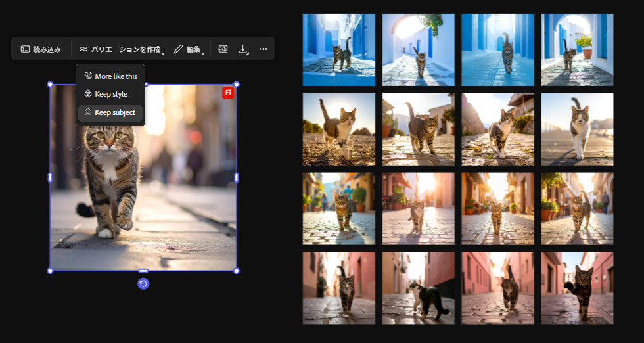Select third blue alley thumbnail in top row
This screenshot has height=343, width=644.
click(498, 50)
